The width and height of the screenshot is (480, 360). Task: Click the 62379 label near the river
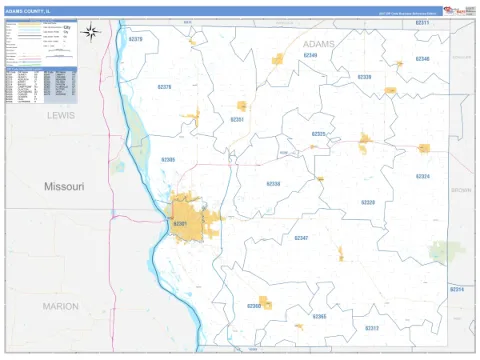(x=136, y=39)
